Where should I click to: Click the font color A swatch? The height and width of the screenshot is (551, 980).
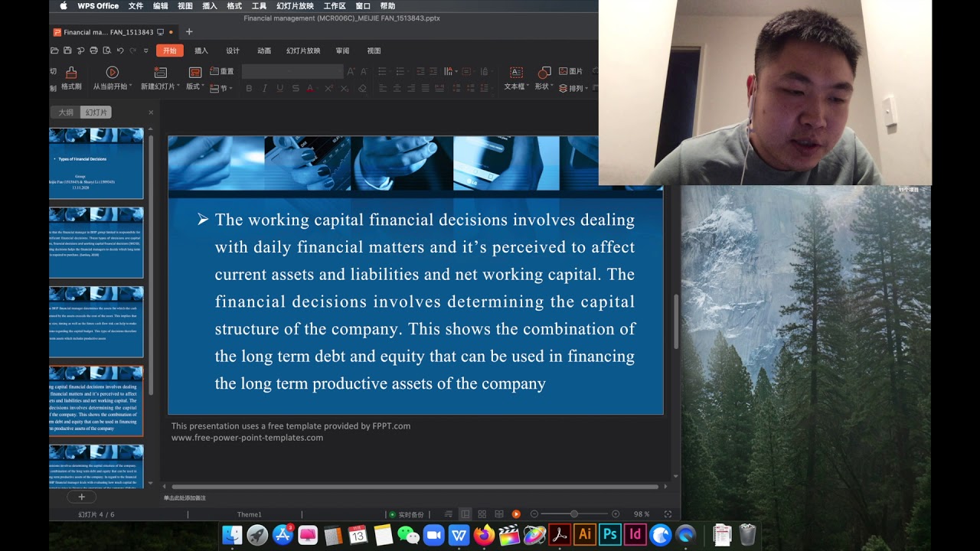pyautogui.click(x=310, y=89)
